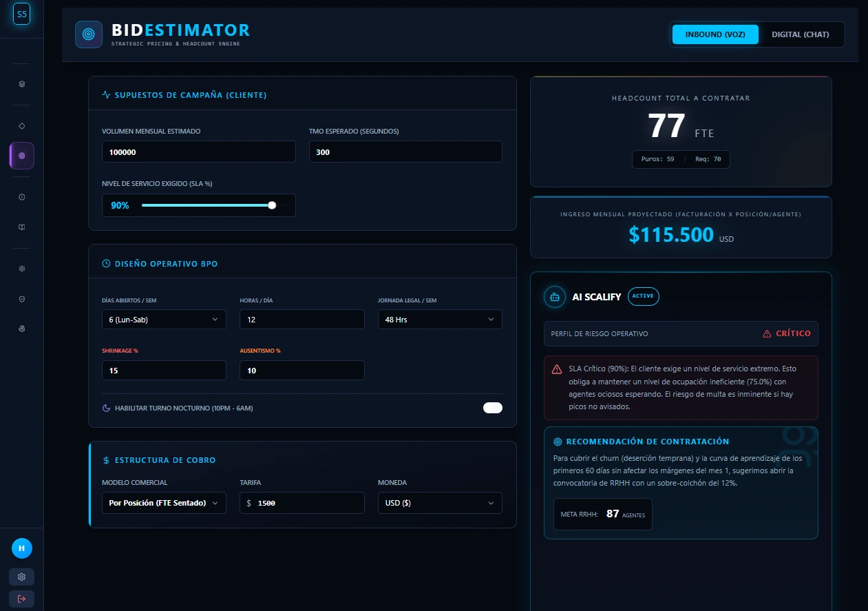The width and height of the screenshot is (868, 611).
Task: Switch to the Inbound (Voz) tab
Action: tap(715, 34)
